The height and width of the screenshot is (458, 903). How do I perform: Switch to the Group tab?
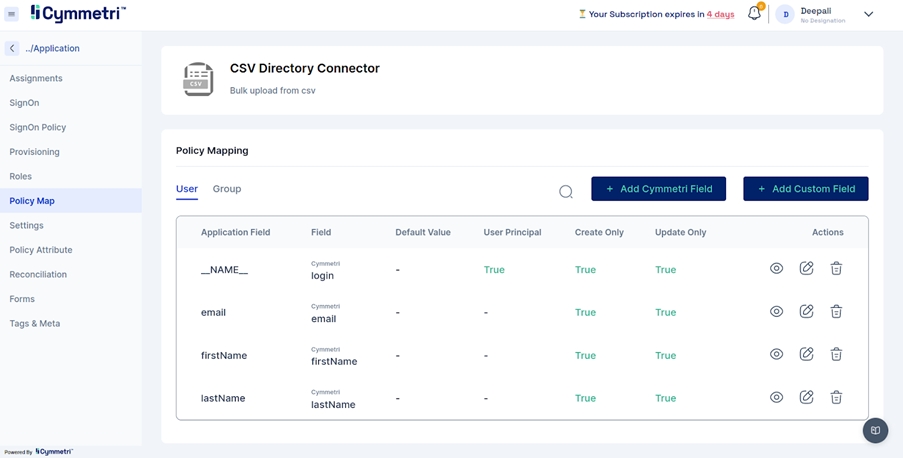click(227, 189)
